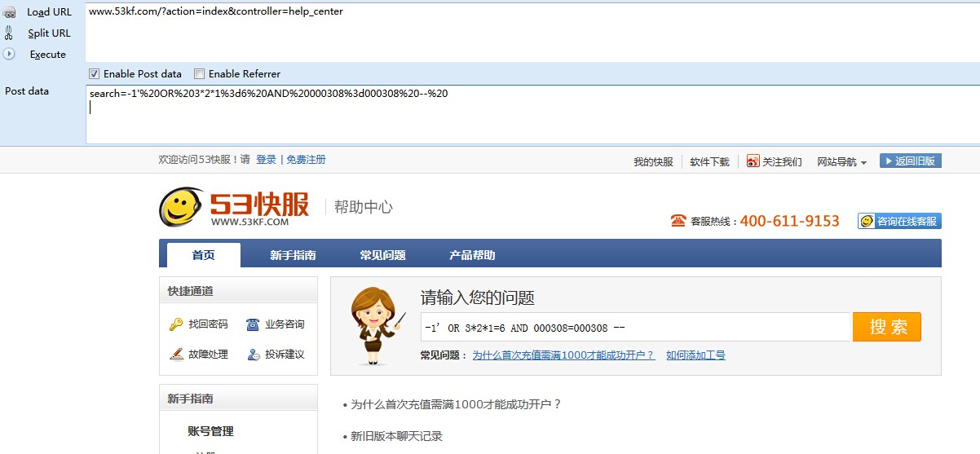The width and height of the screenshot is (980, 454).
Task: Expand the 网站导航 dropdown
Action: point(841,161)
